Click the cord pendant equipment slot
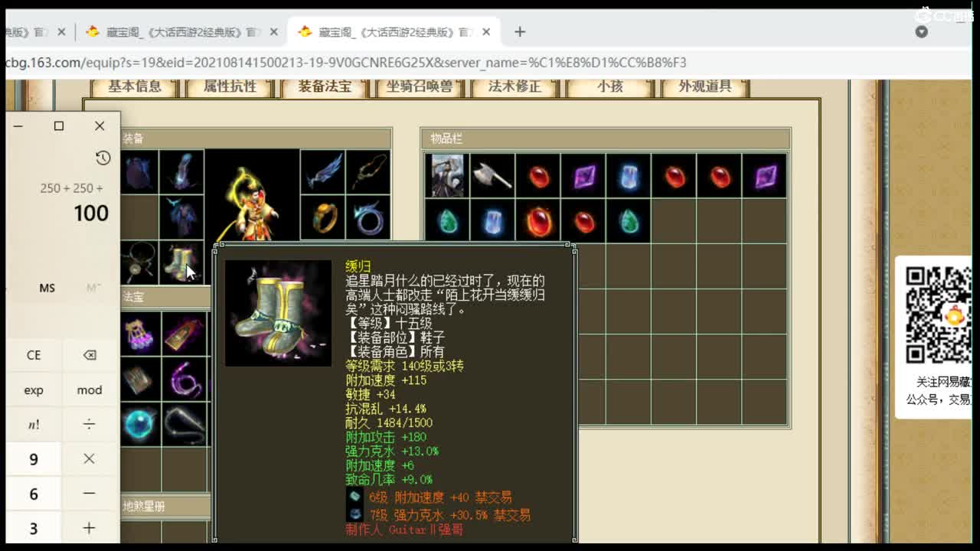Viewport: 980px width, 551px height. [367, 172]
